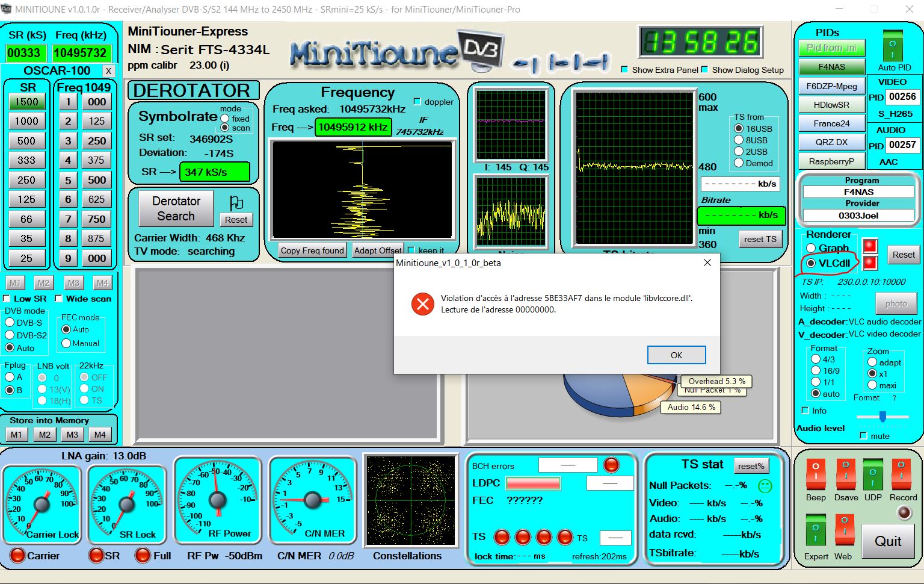Toggle the Dsave switch
Image resolution: width=924 pixels, height=584 pixels.
(x=845, y=474)
